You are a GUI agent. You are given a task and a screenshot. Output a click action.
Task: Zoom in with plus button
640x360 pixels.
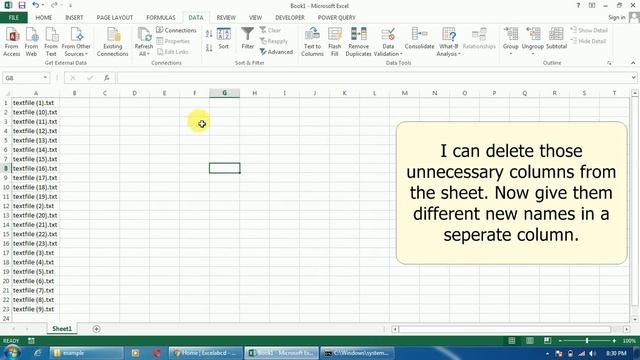tap(614, 340)
